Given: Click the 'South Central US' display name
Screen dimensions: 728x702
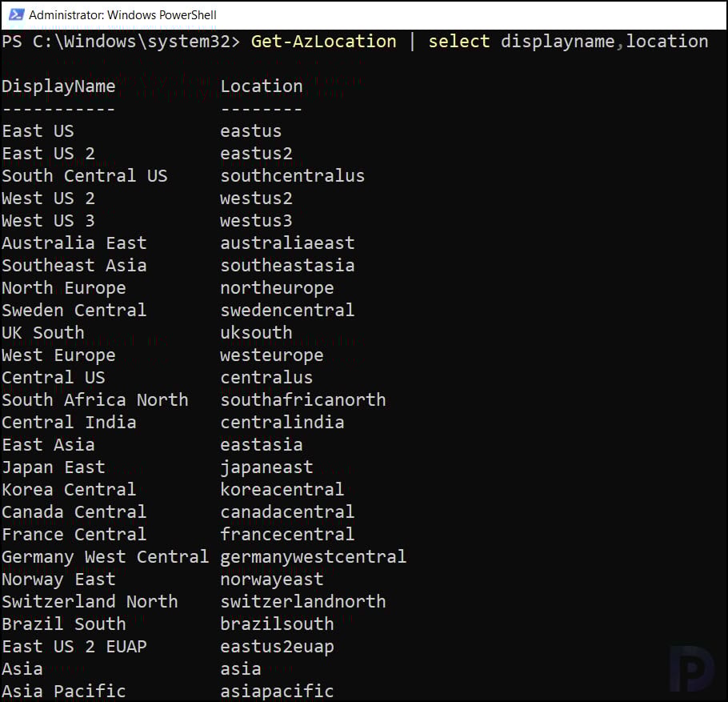Looking at the screenshot, I should (x=85, y=175).
